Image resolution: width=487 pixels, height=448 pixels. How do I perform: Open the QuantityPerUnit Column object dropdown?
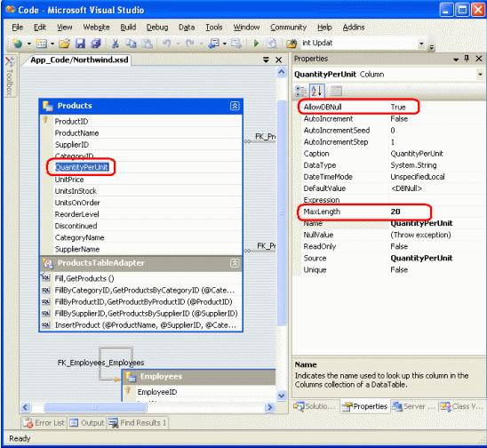coord(480,75)
